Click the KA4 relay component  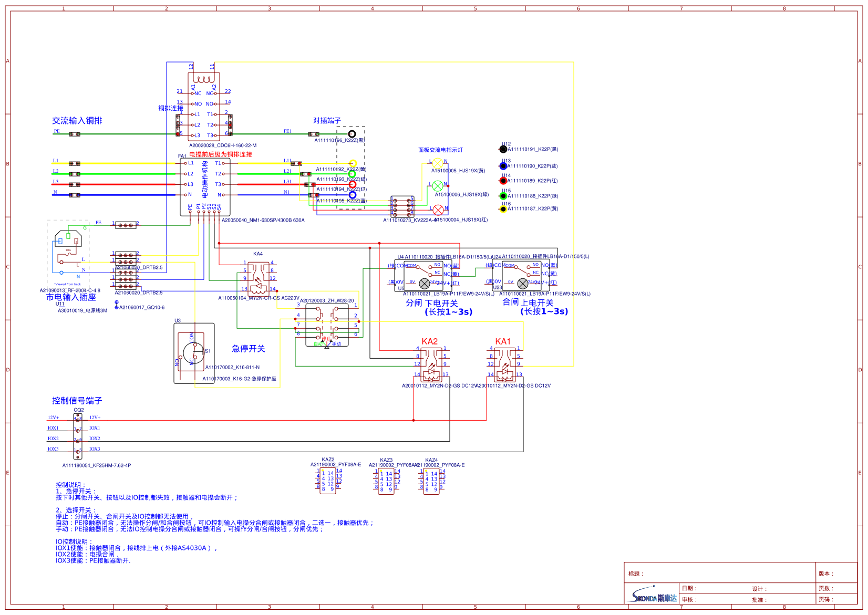tap(258, 277)
